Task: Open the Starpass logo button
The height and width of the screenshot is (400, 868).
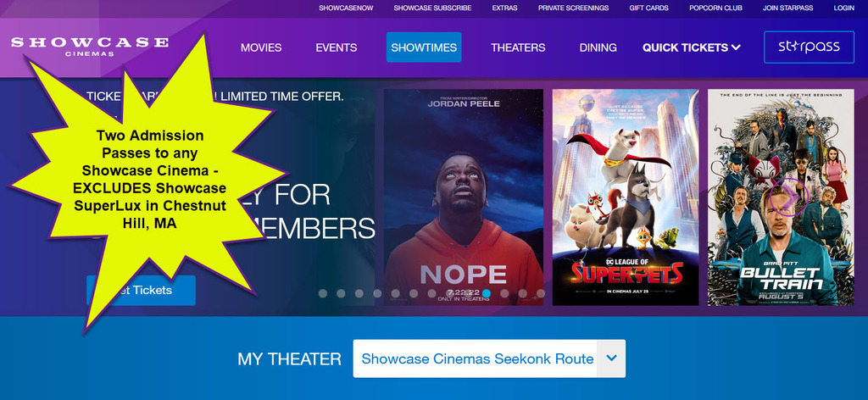Action: pos(809,47)
